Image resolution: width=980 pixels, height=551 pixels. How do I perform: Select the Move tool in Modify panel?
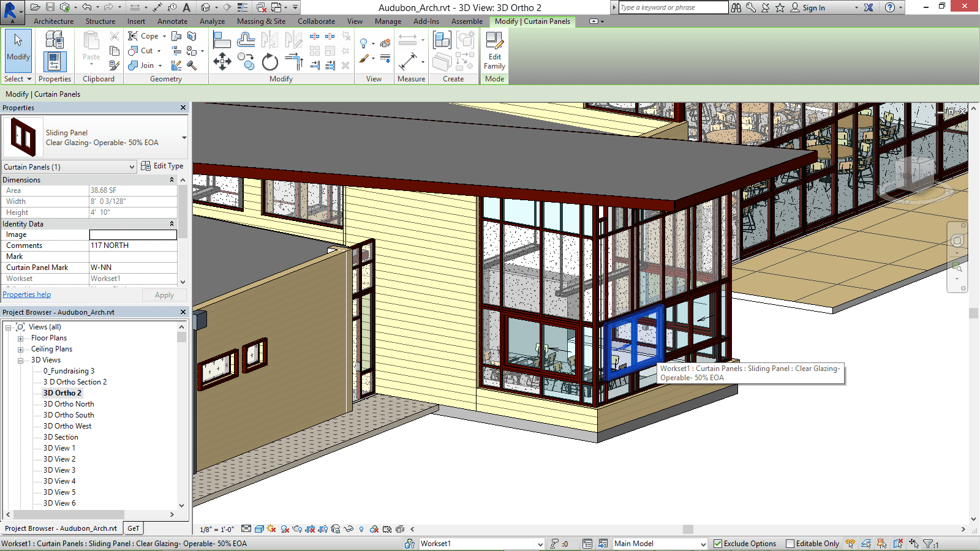[x=223, y=61]
